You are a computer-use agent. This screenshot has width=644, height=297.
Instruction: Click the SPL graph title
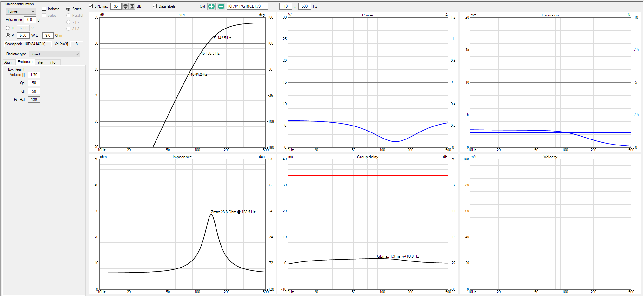(x=182, y=15)
